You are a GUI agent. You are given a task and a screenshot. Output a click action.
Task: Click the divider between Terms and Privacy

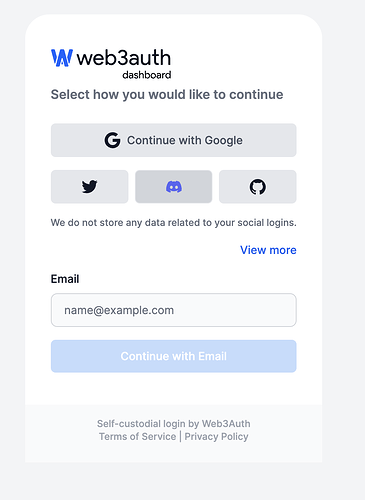180,436
